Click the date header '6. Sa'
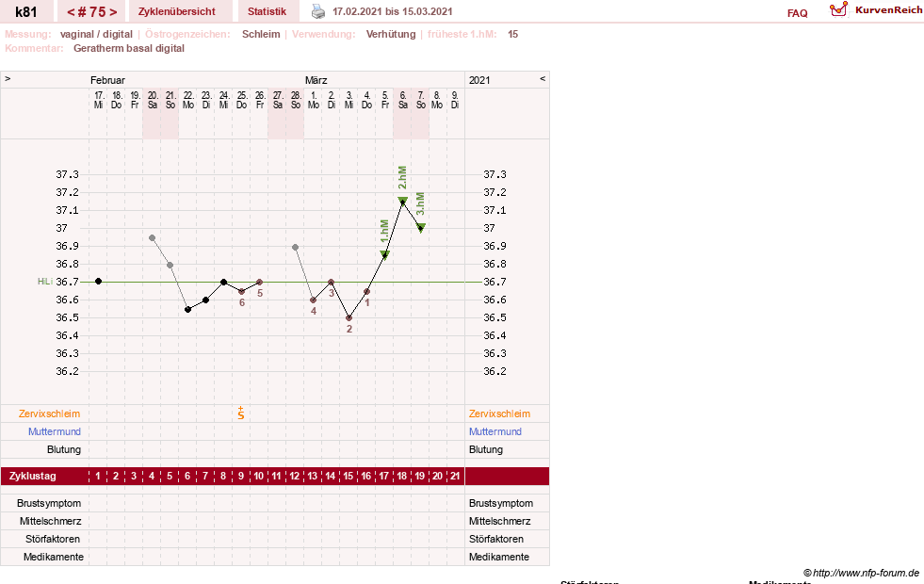The height and width of the screenshot is (584, 924). [403, 100]
